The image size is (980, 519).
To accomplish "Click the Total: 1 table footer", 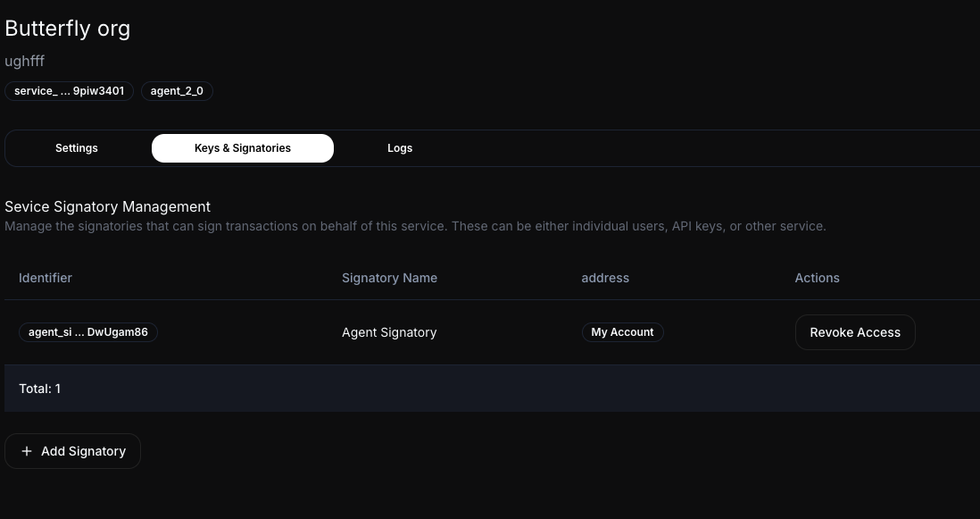I will pos(40,389).
